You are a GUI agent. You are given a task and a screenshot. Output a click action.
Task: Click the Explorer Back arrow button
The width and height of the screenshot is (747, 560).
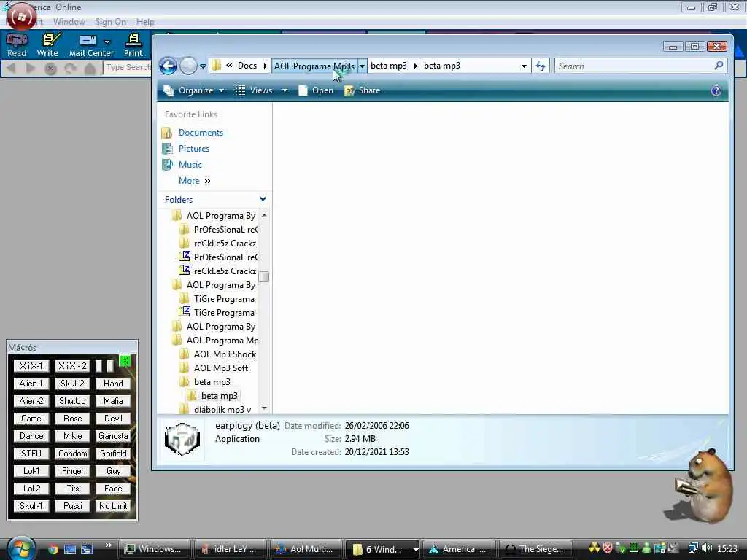click(169, 66)
